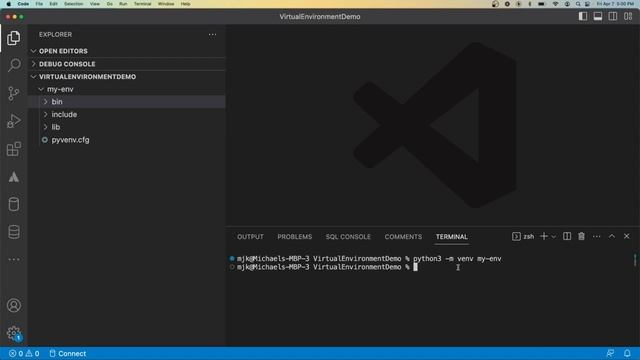Open the Manage settings gear icon
The height and width of the screenshot is (360, 640).
pos(13,333)
